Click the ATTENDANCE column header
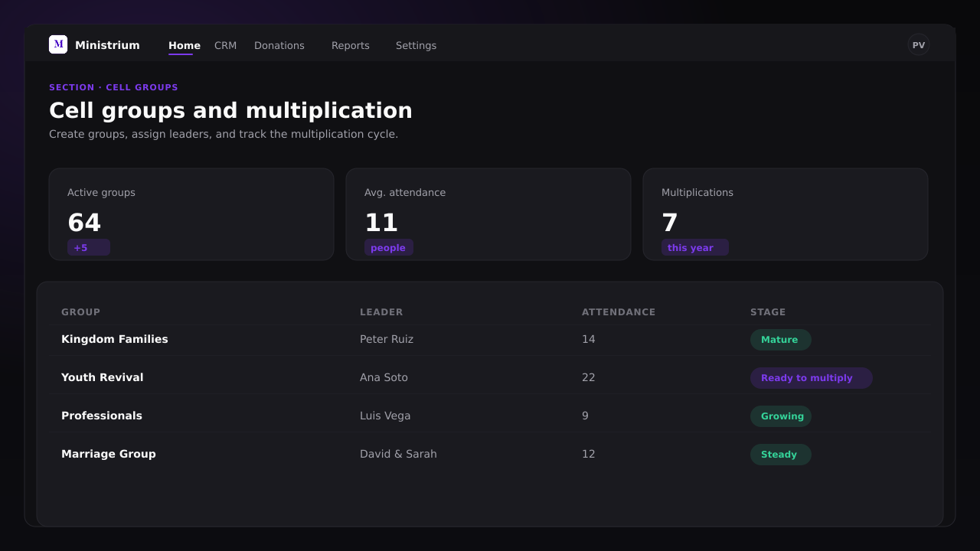Viewport: 980px width, 551px height. (619, 312)
